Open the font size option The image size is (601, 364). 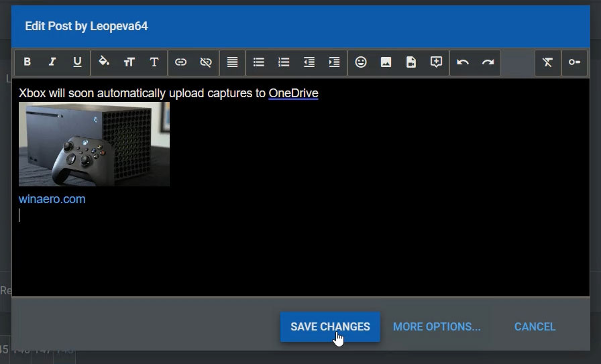point(129,62)
